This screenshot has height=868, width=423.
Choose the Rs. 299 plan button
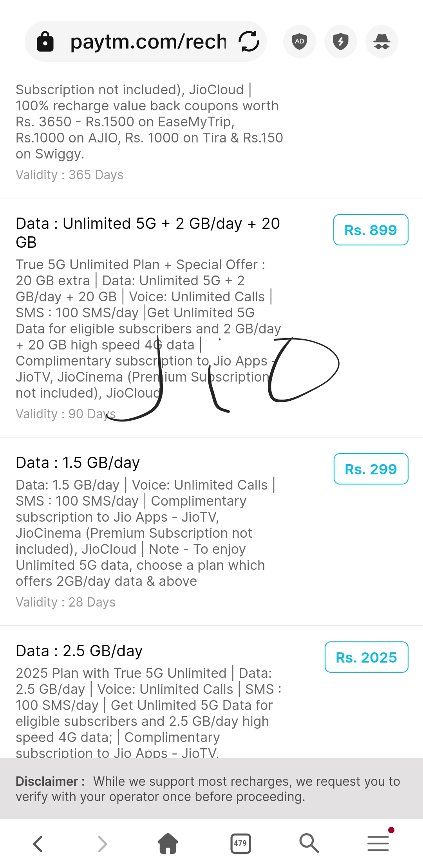[371, 469]
